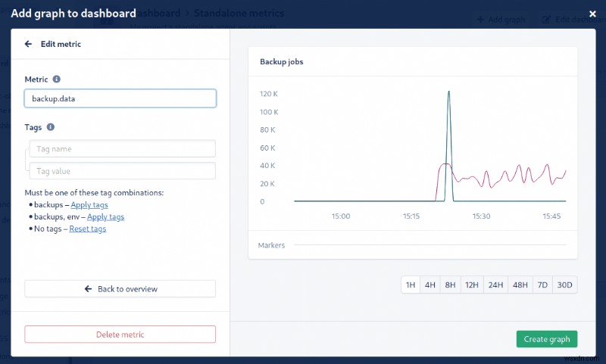Select the 8H time range
This screenshot has width=606, height=364.
[x=450, y=285]
